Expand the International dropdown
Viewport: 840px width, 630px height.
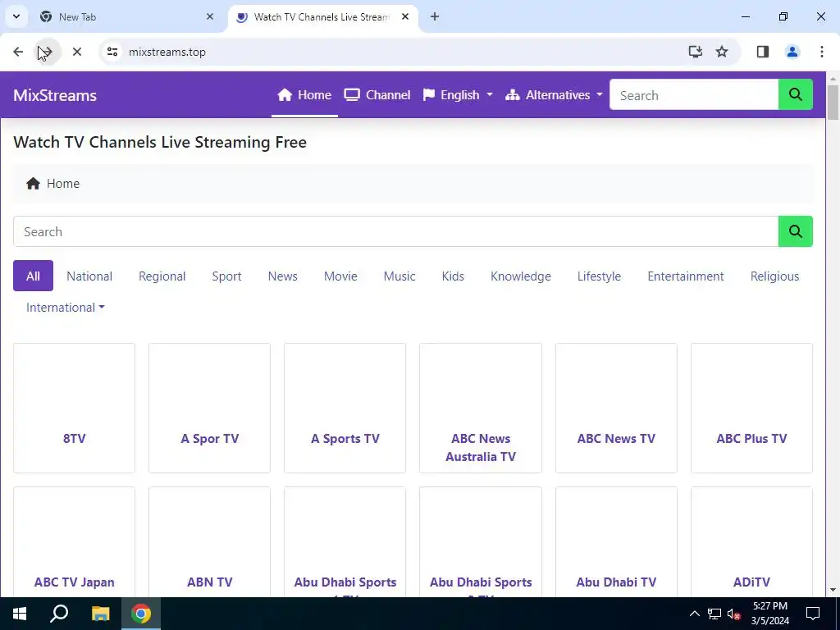coord(66,308)
